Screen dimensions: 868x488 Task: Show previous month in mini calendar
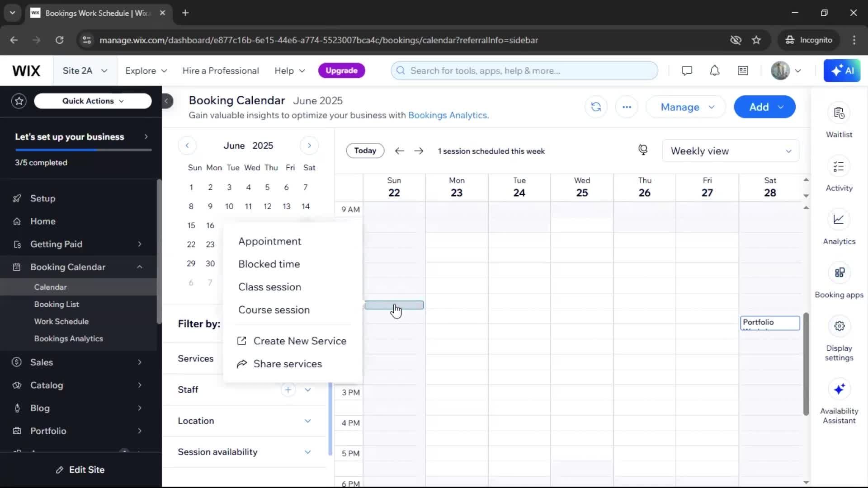click(x=187, y=145)
